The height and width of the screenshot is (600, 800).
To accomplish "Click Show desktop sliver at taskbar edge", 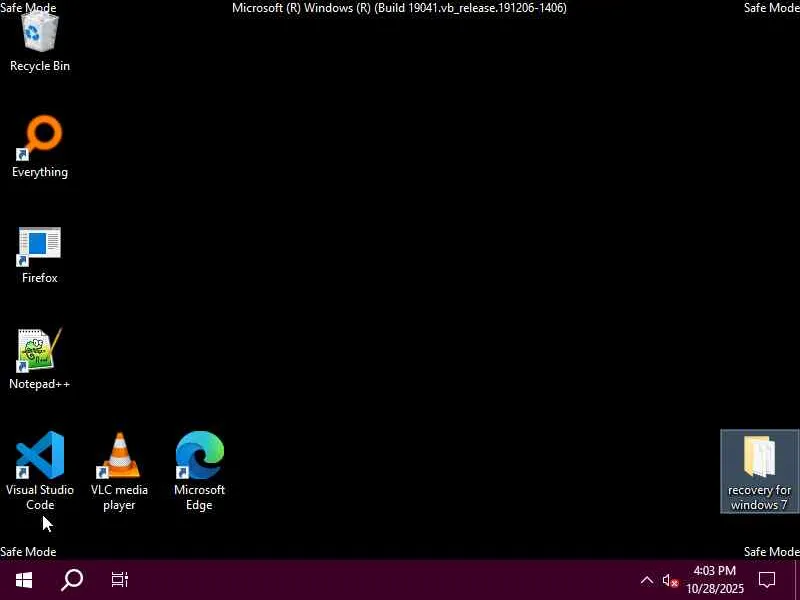I will [x=797, y=580].
